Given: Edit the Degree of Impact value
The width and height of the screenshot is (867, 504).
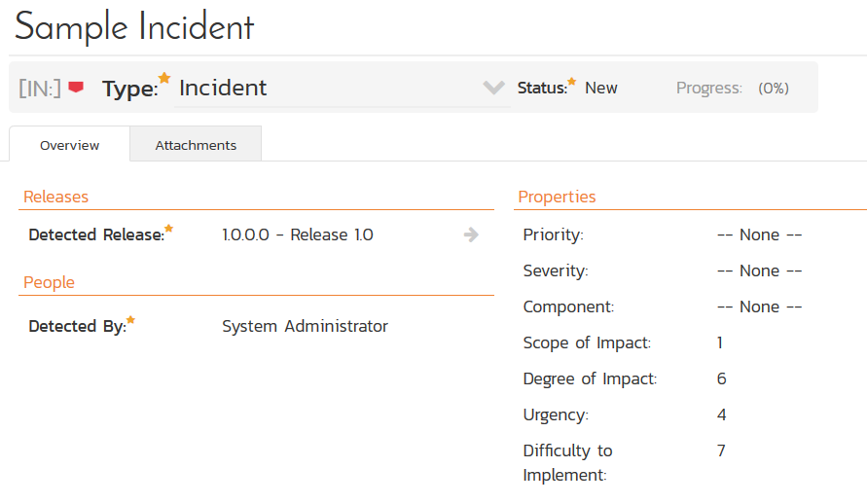Looking at the screenshot, I should pos(721,378).
